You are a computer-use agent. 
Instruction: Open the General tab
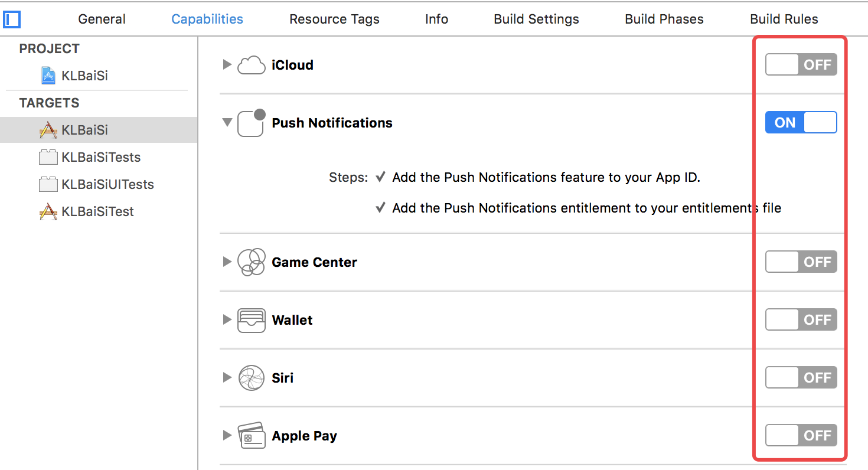102,19
